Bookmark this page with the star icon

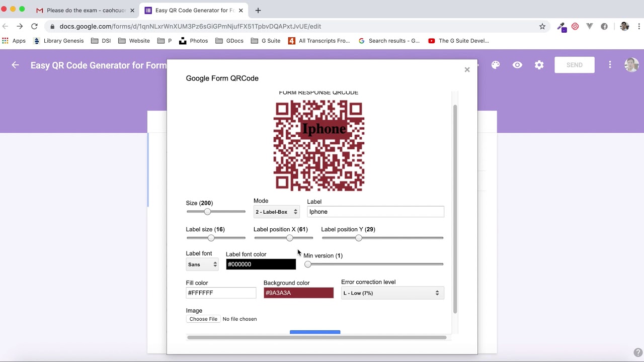point(542,26)
